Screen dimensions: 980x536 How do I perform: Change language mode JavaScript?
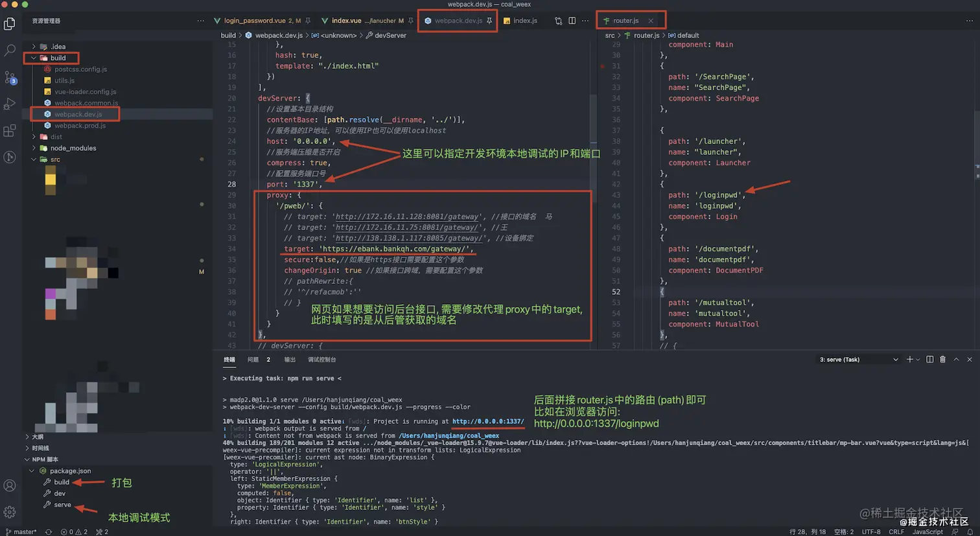(x=927, y=531)
